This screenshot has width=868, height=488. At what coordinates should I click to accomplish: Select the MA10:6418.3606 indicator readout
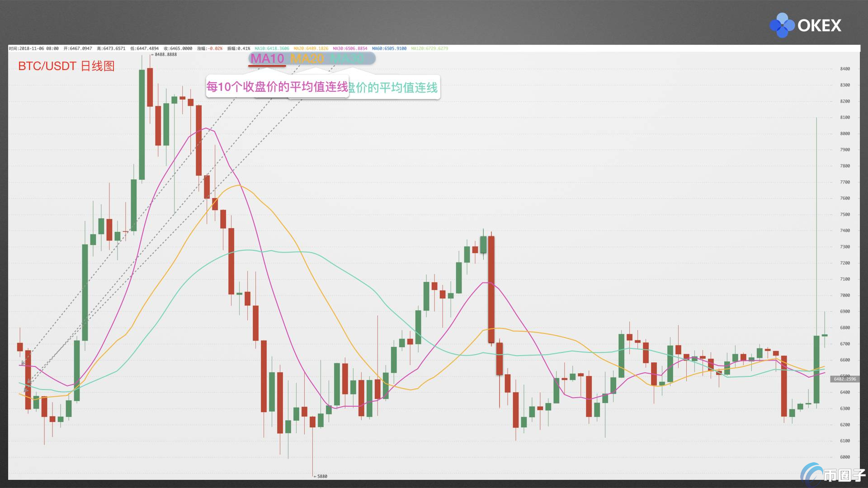[272, 48]
